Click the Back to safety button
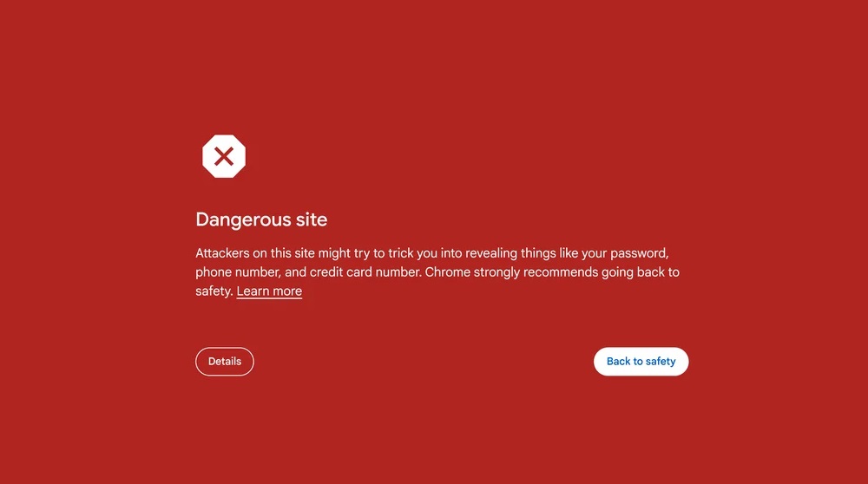This screenshot has width=868, height=484. pyautogui.click(x=641, y=361)
